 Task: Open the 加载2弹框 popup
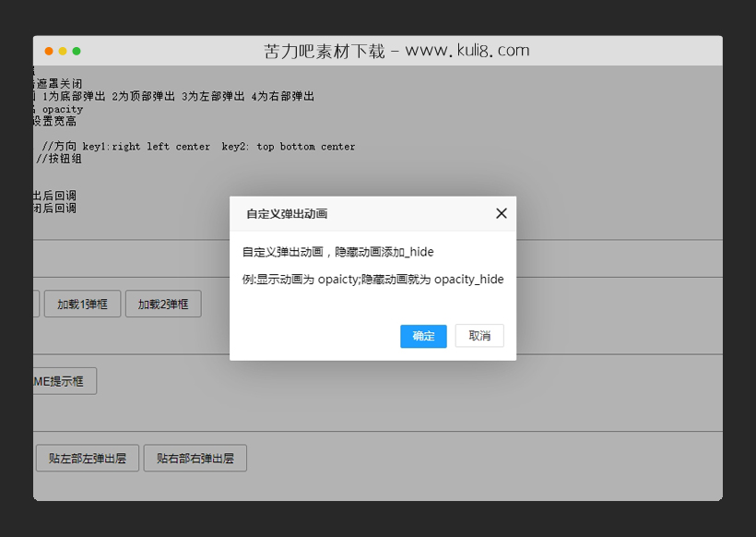[x=164, y=304]
